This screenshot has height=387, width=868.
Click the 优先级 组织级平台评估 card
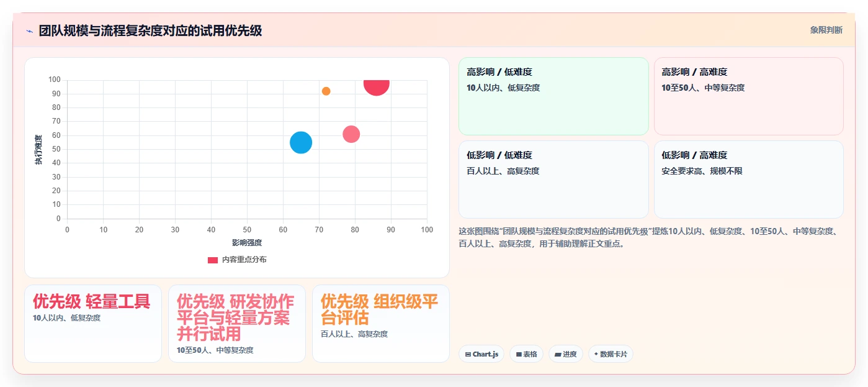[381, 324]
